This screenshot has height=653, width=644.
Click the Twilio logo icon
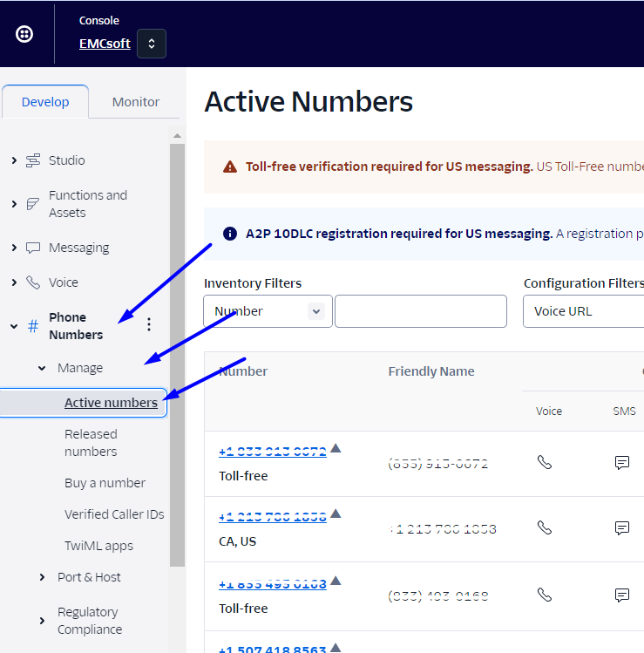(x=25, y=34)
